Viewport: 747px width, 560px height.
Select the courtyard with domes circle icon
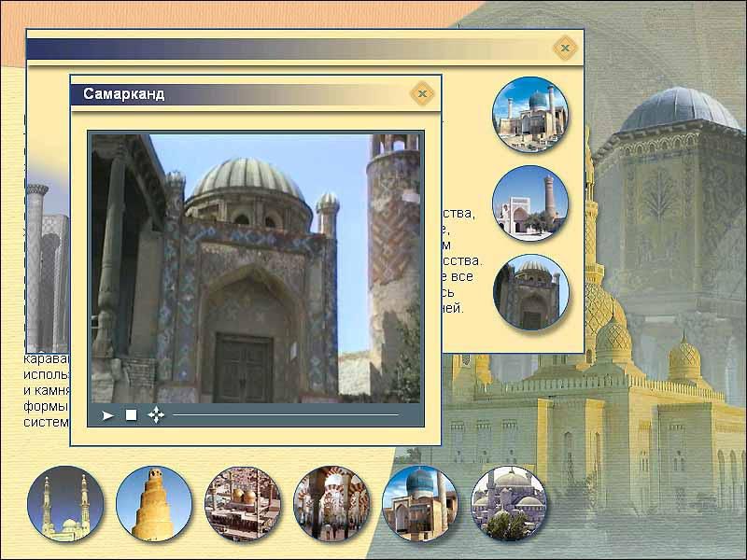tap(243, 504)
